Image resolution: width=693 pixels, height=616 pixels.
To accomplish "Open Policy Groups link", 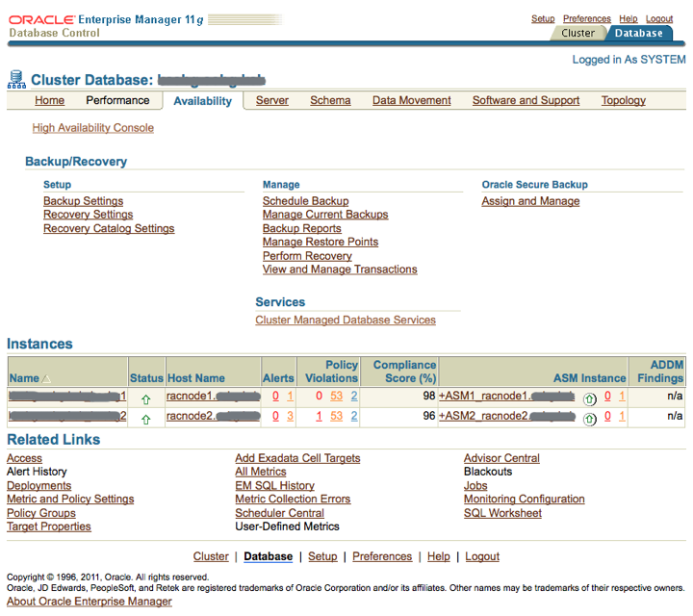I will tap(41, 513).
